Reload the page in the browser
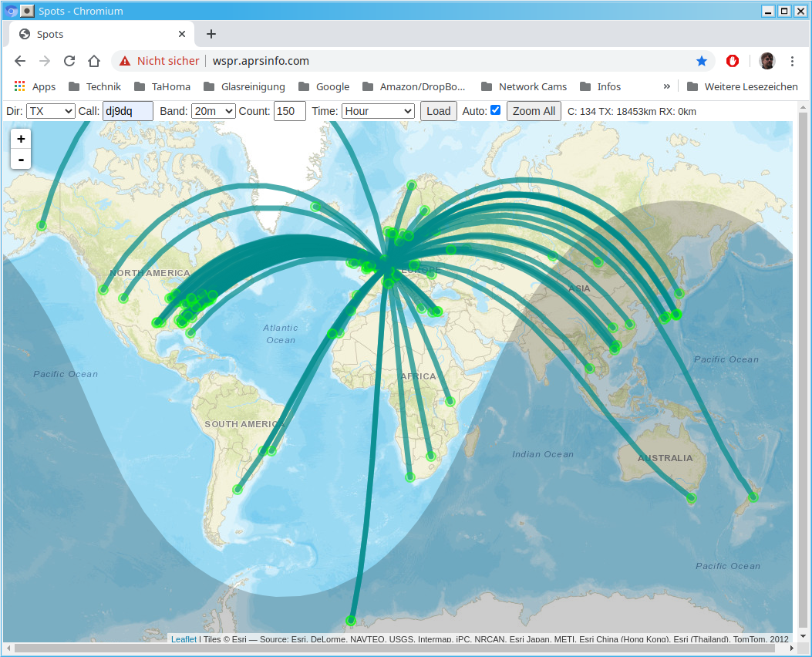Screen dimensions: 812x657 (x=69, y=61)
